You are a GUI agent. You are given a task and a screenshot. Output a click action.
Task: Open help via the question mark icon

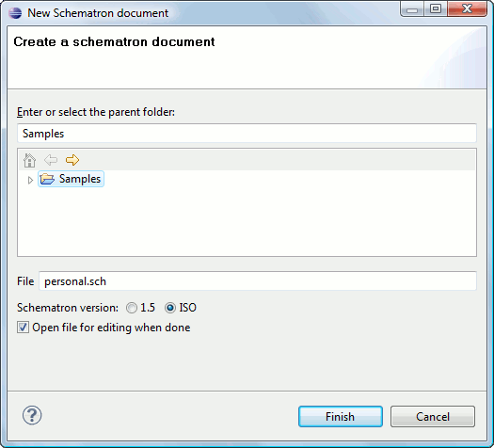click(x=32, y=415)
